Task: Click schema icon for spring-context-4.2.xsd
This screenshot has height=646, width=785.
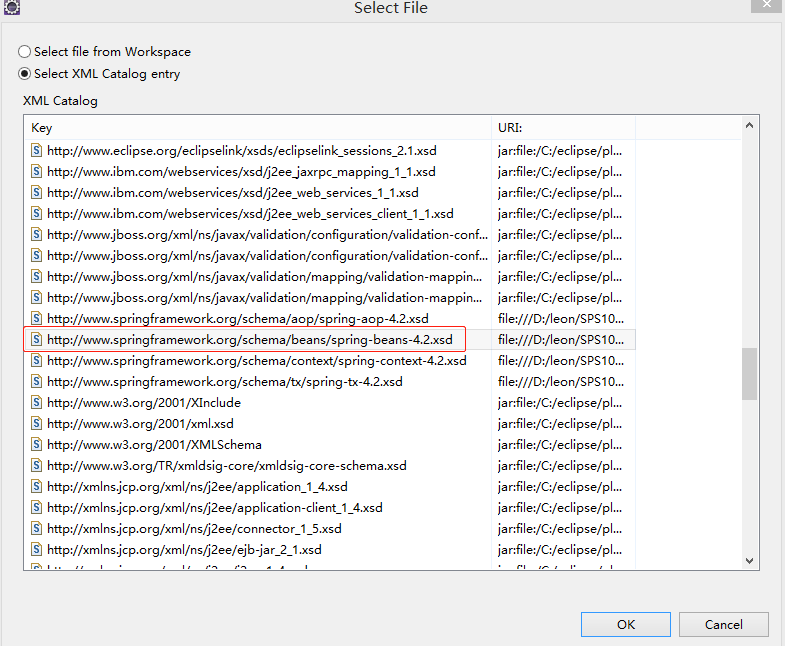Action: (x=36, y=361)
